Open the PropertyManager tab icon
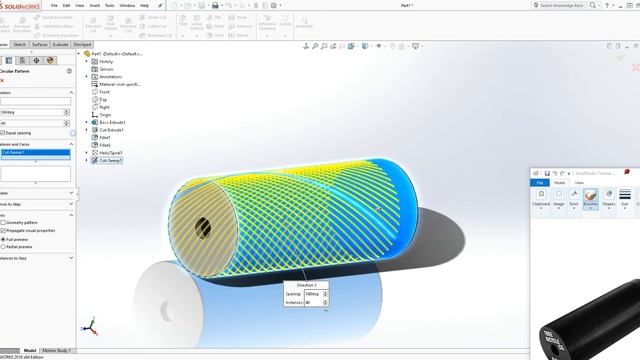 tap(9, 60)
